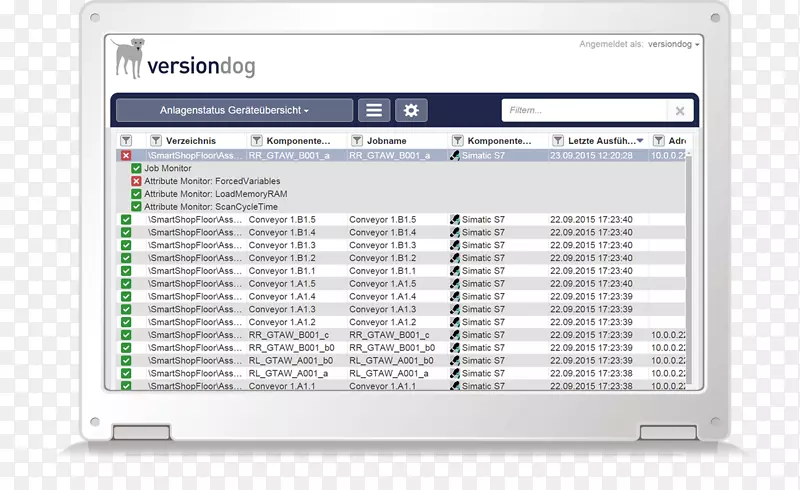This screenshot has width=800, height=490.
Task: Sort by the Jobname column header
Action: click(x=391, y=141)
